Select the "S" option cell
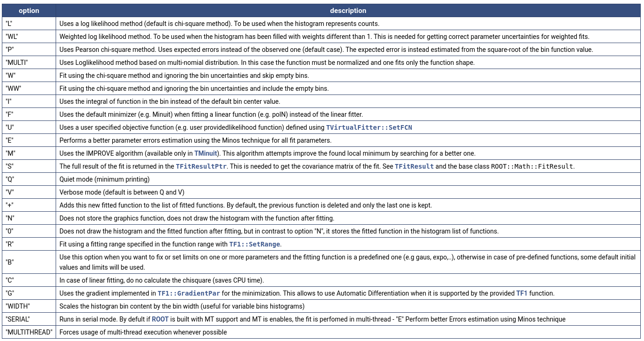This screenshot has width=644, height=341. pos(29,166)
